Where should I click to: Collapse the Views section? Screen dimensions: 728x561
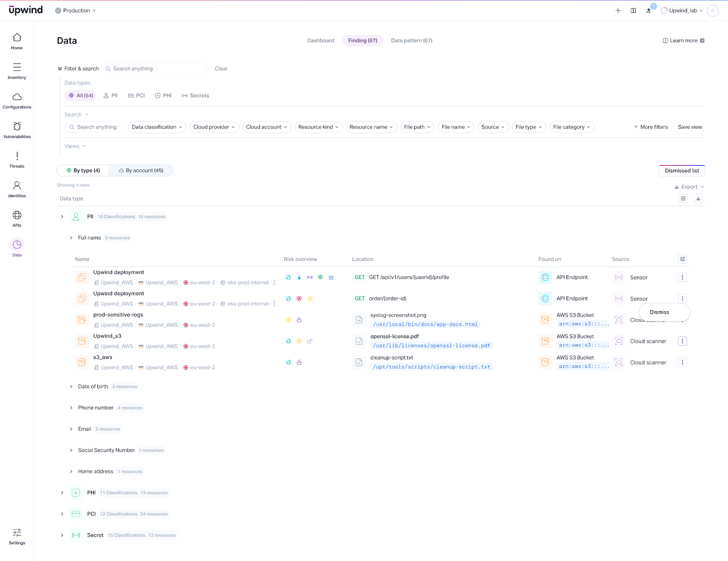84,146
